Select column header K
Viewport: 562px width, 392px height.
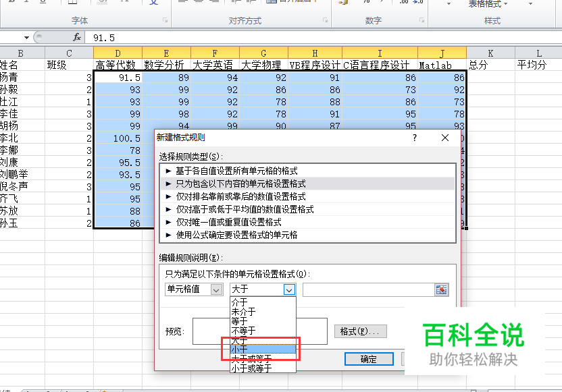(x=490, y=53)
